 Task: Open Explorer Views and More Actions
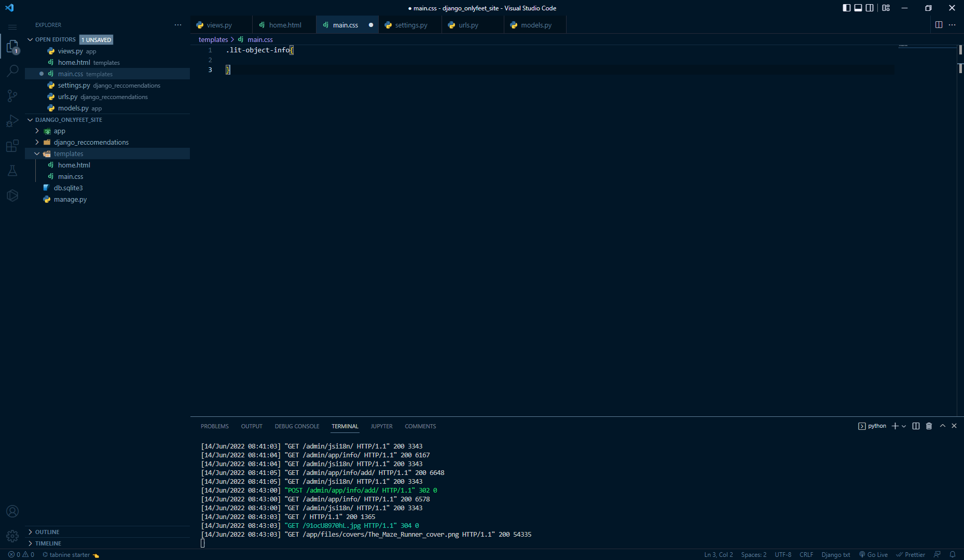click(178, 25)
